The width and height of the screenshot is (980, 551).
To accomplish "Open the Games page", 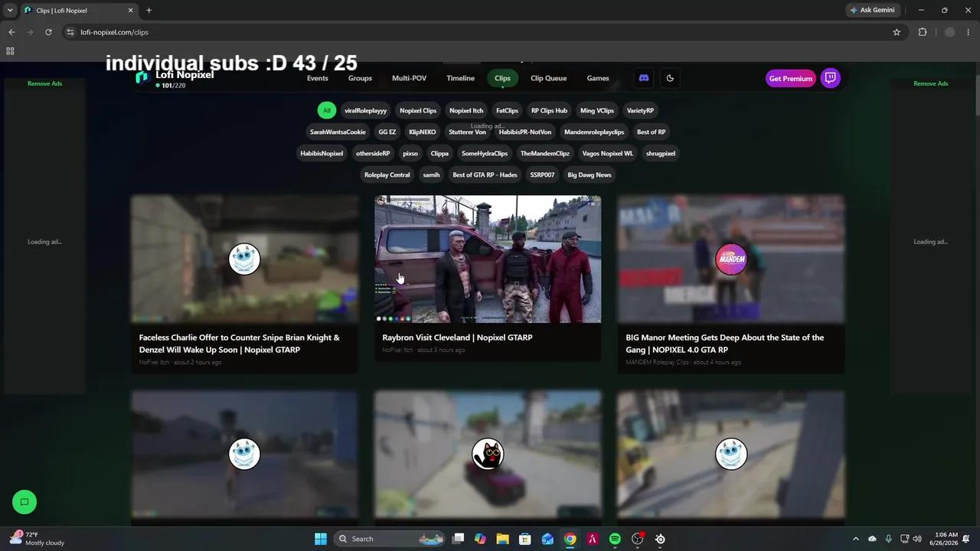I will point(598,78).
